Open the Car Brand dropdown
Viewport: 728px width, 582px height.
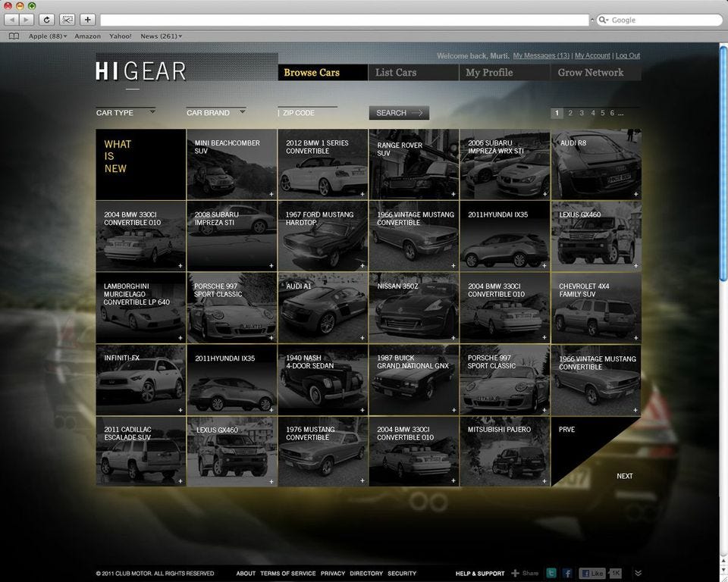click(x=216, y=112)
